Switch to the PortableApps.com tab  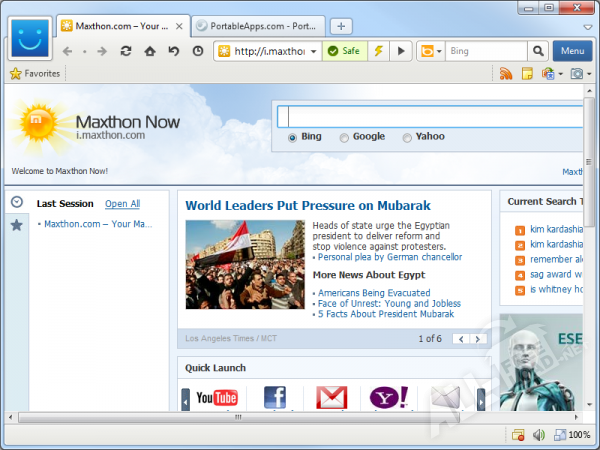(255, 26)
